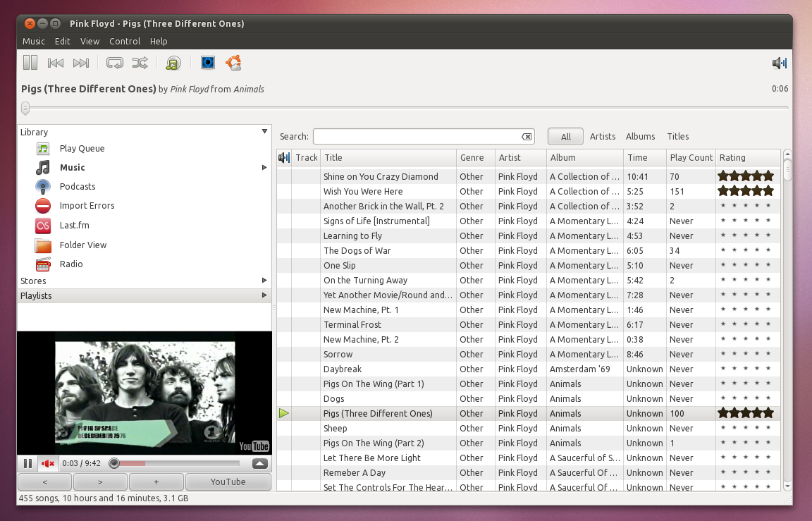Image resolution: width=812 pixels, height=521 pixels.
Task: Sort by the Time column header
Action: pyautogui.click(x=645, y=157)
